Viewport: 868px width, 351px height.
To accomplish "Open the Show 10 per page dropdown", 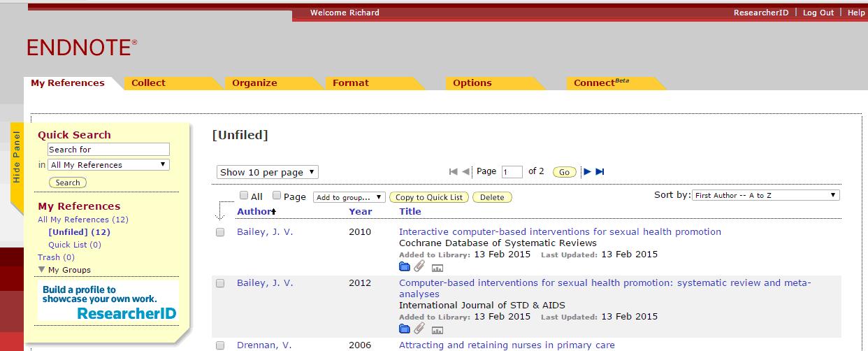I will pos(267,172).
